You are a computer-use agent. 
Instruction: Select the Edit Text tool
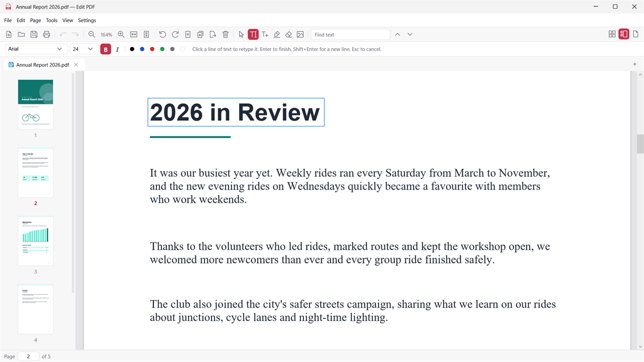coord(253,34)
